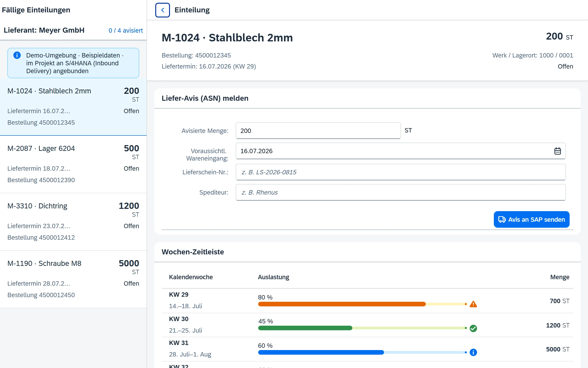Screen dimensions: 588x368
Task: Click the '80 %' utilization value
Action: pyautogui.click(x=265, y=297)
